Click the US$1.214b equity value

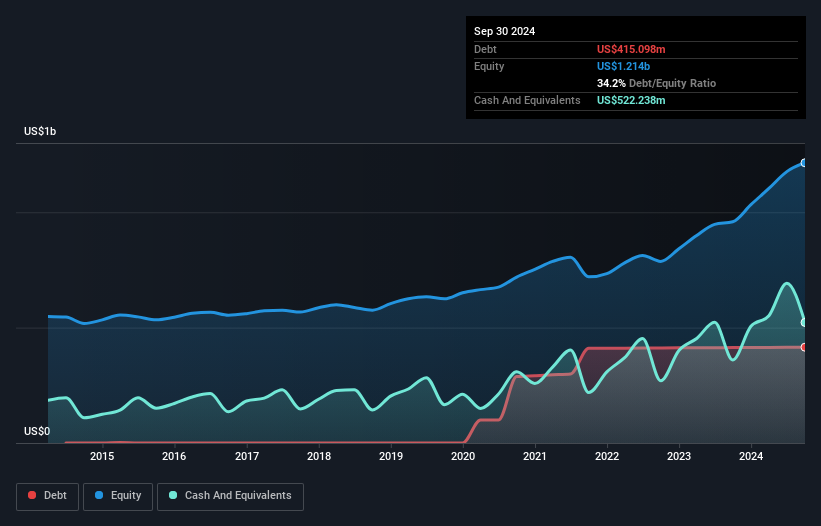623,66
